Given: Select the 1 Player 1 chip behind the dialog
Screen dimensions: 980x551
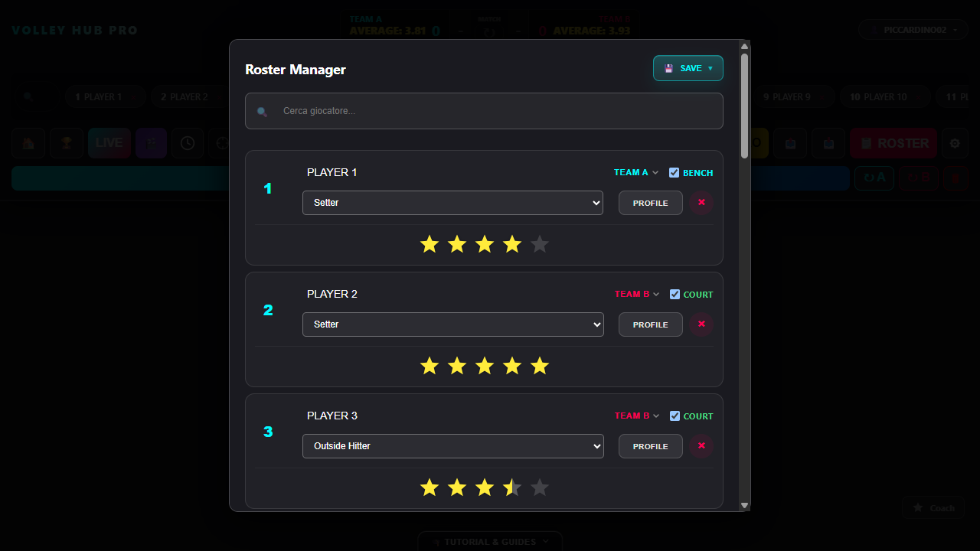Looking at the screenshot, I should pos(106,97).
